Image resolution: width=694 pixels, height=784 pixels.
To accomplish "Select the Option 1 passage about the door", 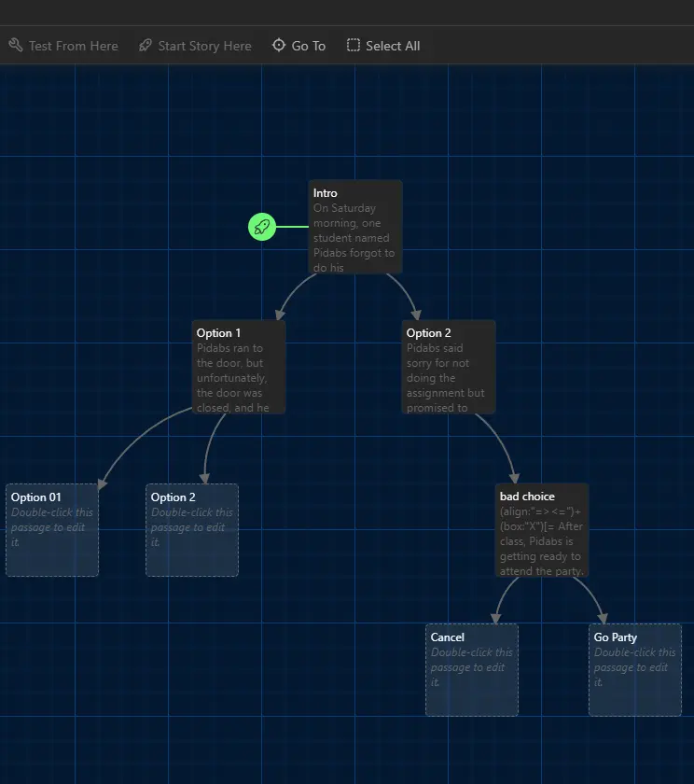I will point(239,367).
